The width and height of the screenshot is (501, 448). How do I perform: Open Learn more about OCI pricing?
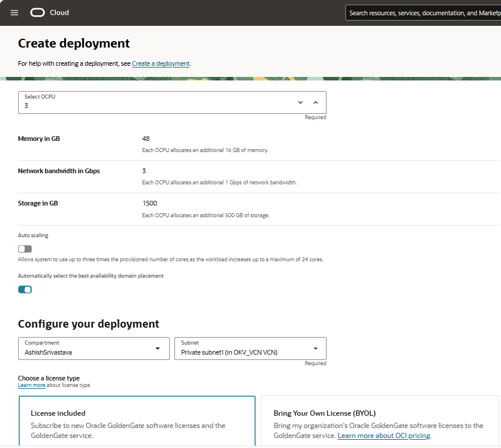point(384,436)
